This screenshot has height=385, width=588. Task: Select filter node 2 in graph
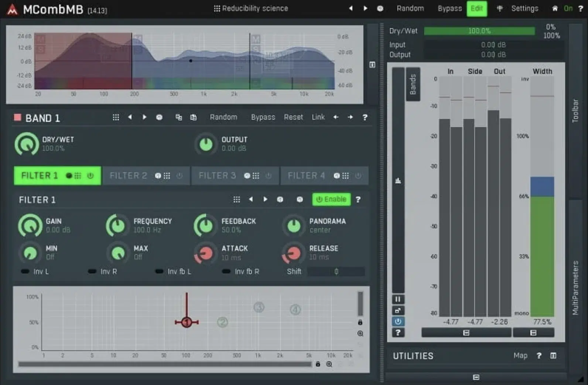222,322
